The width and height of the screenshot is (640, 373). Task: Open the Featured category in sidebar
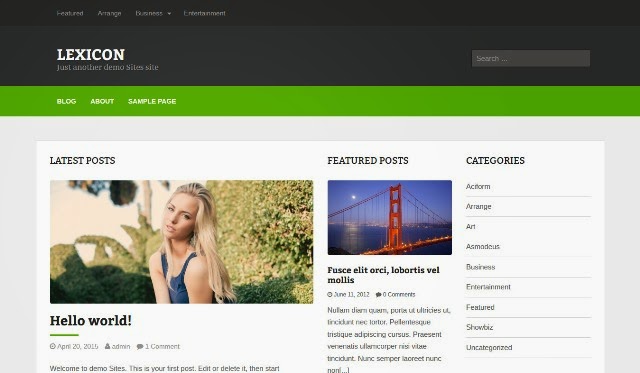(x=480, y=307)
